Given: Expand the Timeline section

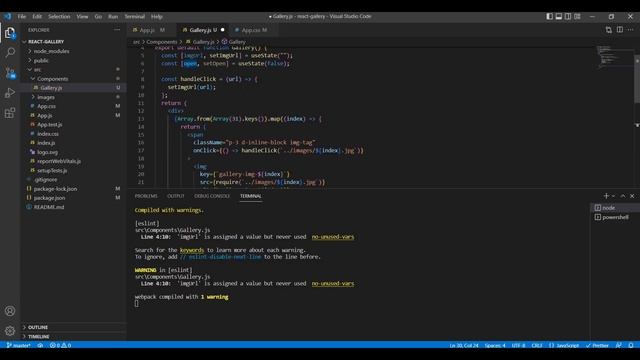Looking at the screenshot, I should (x=73, y=336).
